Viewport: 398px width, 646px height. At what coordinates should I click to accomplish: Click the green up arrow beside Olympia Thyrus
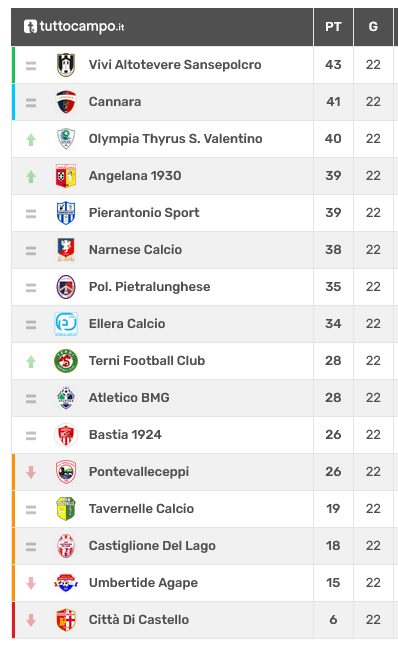(31, 140)
